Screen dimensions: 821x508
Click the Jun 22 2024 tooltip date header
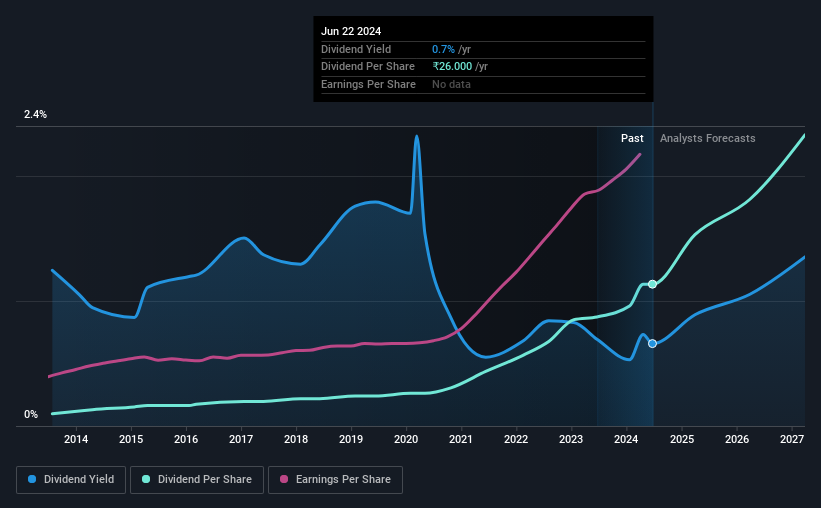point(351,31)
